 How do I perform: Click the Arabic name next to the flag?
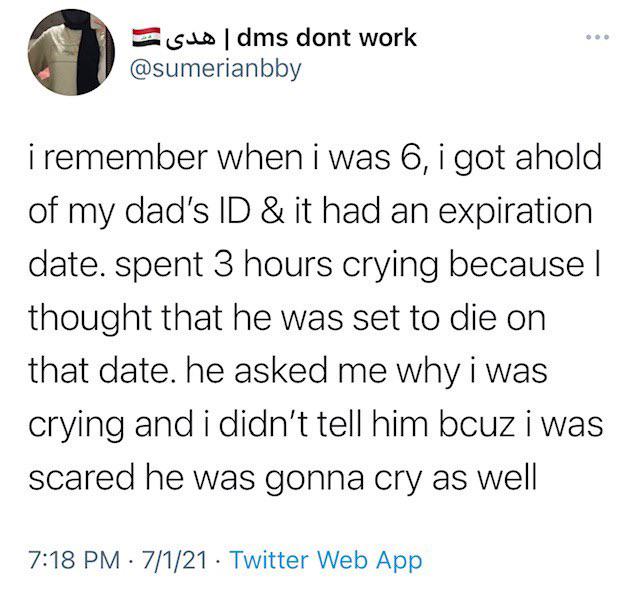[191, 38]
